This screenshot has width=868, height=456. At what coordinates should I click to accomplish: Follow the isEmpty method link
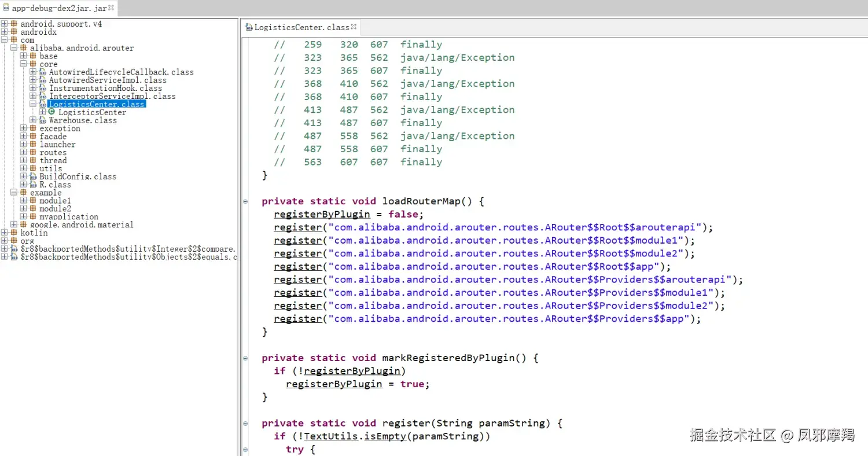pos(385,436)
